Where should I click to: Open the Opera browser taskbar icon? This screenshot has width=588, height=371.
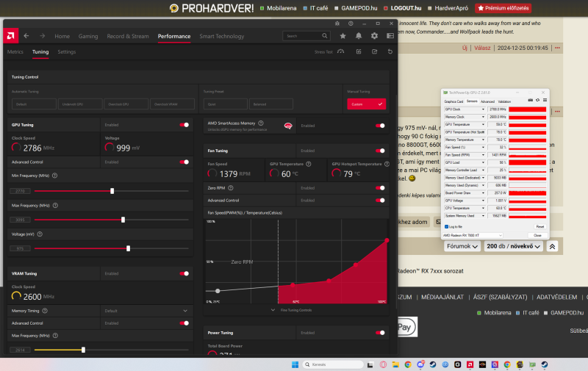pos(383,364)
